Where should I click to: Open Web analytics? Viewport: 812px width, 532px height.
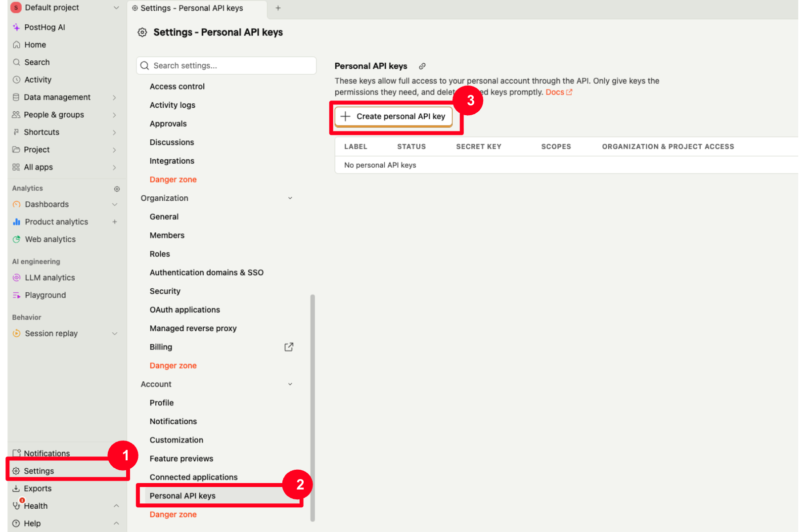tap(50, 239)
